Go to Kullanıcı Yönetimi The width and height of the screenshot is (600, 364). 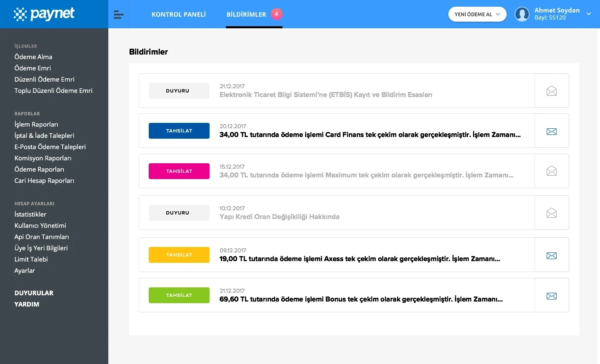click(x=40, y=225)
